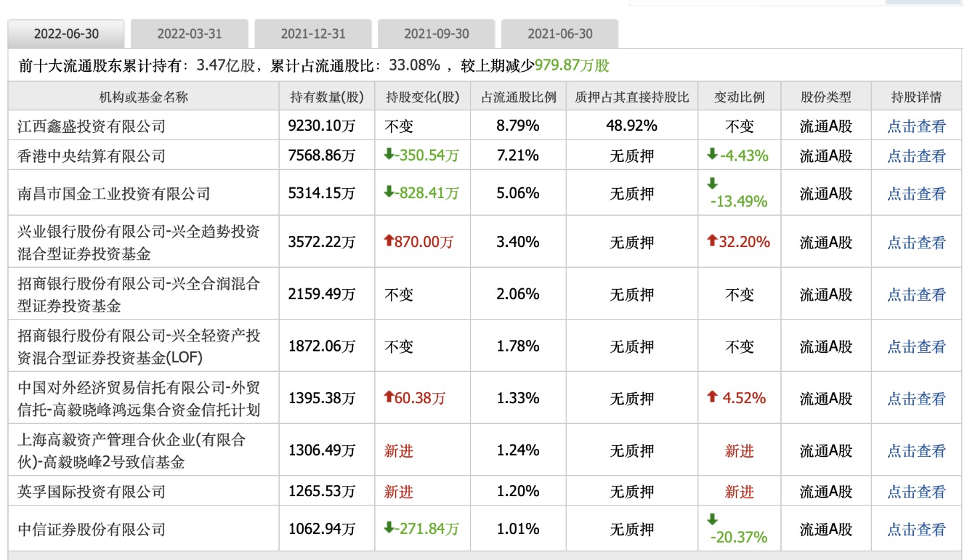Open 点击查看 for 江西鑫盛投资有限公司
This screenshot has width=975, height=560.
917,126
